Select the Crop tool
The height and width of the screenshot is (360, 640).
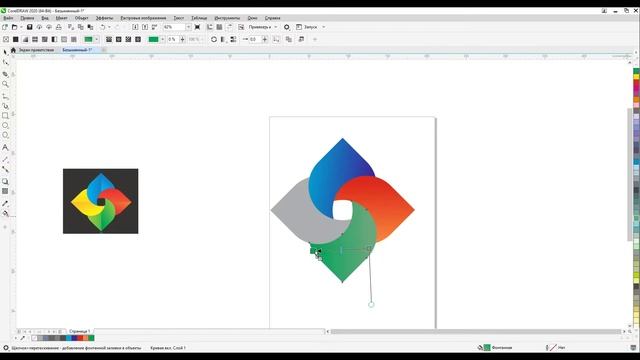(x=5, y=74)
